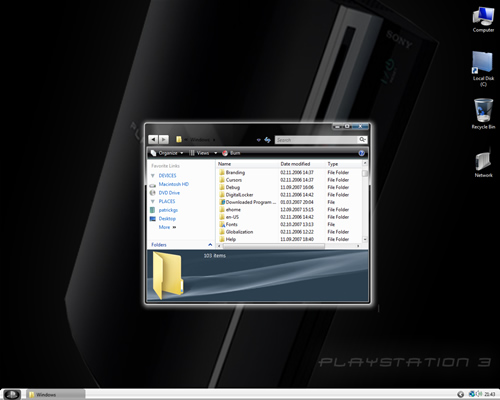Open the Network desktop icon
Image resolution: width=500 pixels, height=400 pixels.
[483, 162]
